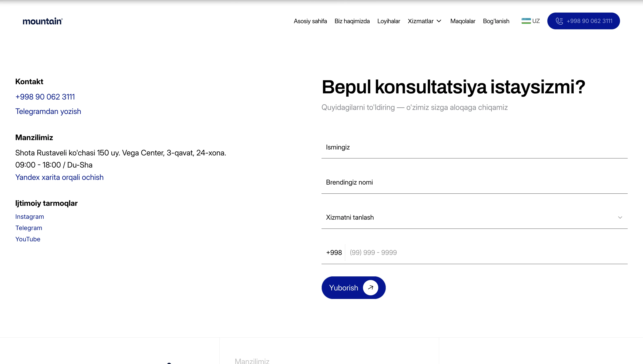The image size is (643, 364).
Task: Visit the YouTube link
Action: pyautogui.click(x=28, y=239)
